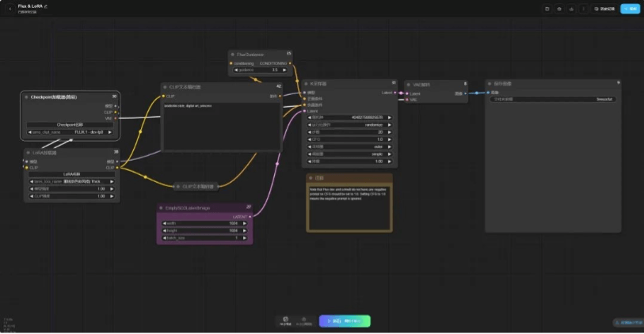
Task: Click the blue button in the top-right corner
Action: pos(630,9)
